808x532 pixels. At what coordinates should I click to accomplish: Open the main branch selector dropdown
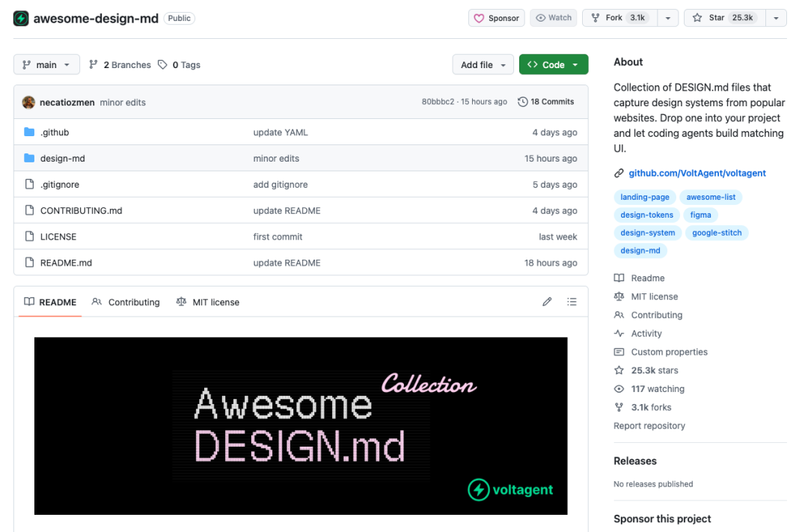click(46, 64)
